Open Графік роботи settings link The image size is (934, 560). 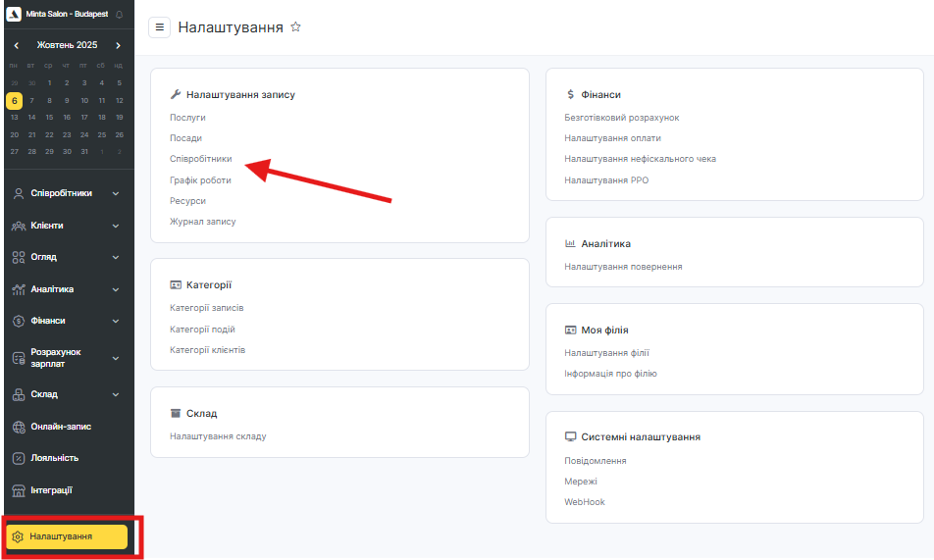pyautogui.click(x=200, y=179)
